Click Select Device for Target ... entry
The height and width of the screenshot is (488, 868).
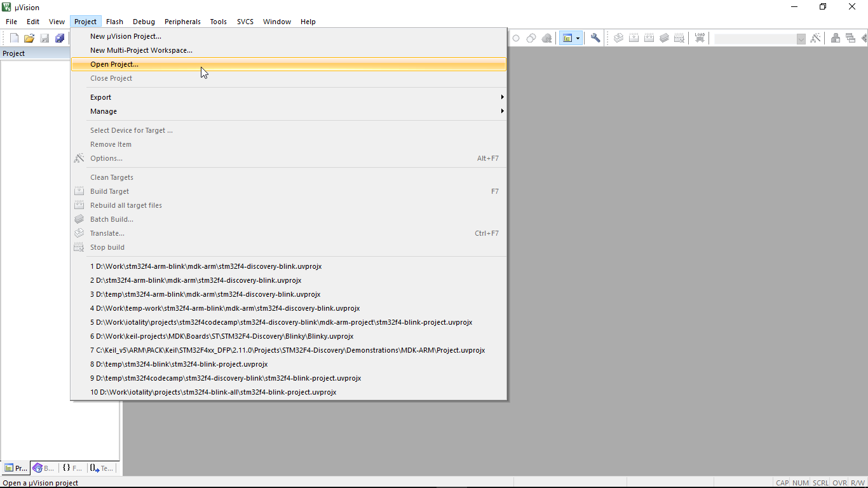pyautogui.click(x=288, y=130)
